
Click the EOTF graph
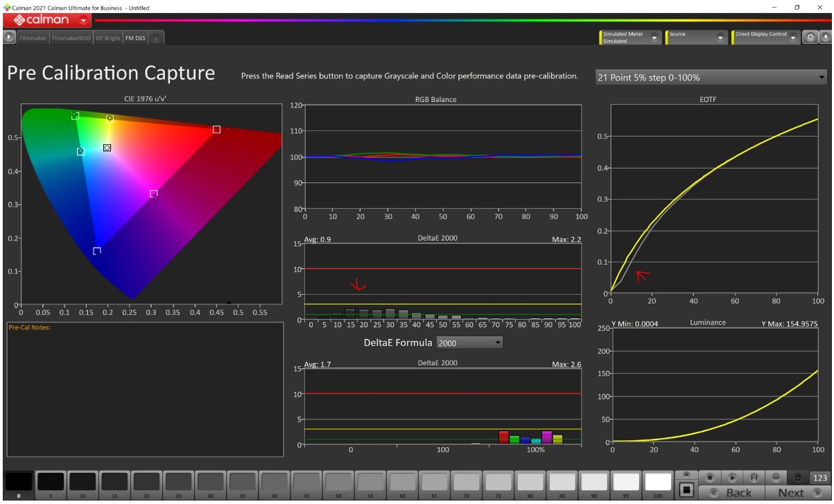coord(714,199)
